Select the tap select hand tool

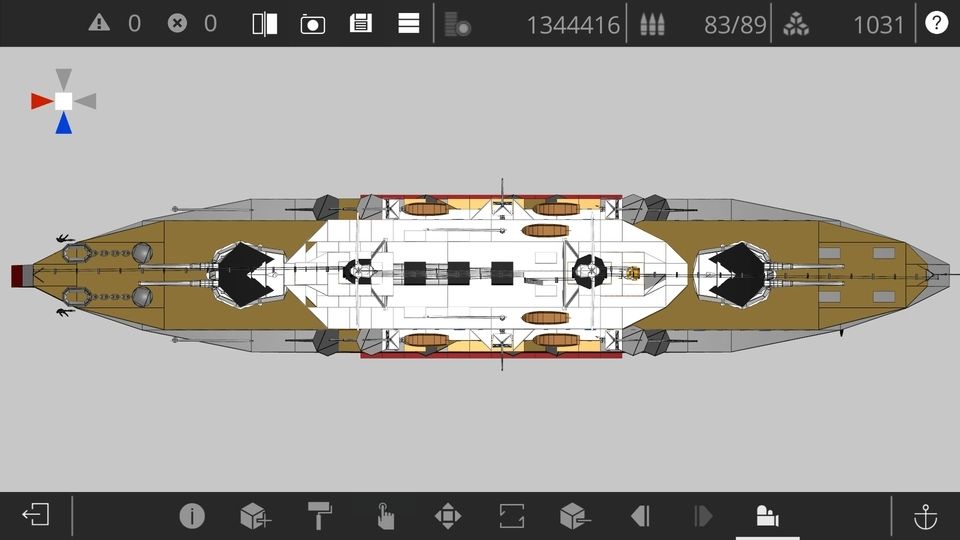(384, 516)
